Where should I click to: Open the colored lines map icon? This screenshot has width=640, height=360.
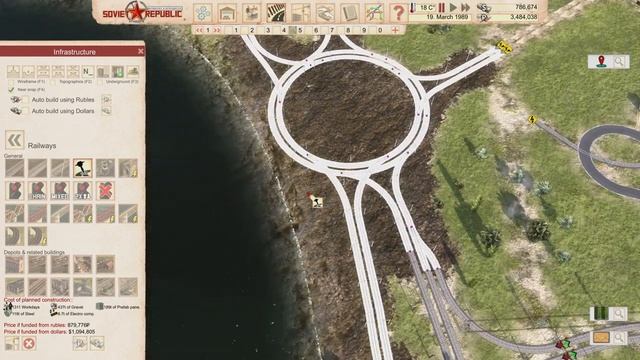tap(374, 13)
